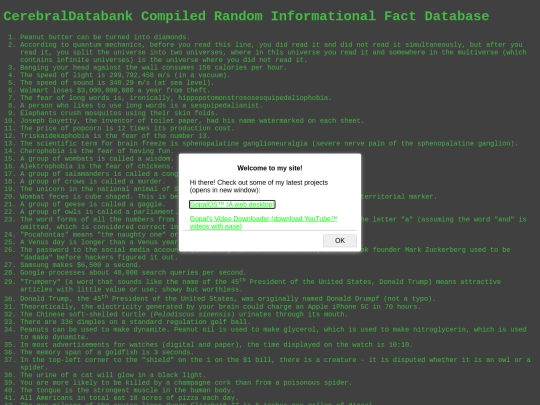Click the cat urine black light fact
Image resolution: width=540 pixels, height=405 pixels.
(x=113, y=375)
